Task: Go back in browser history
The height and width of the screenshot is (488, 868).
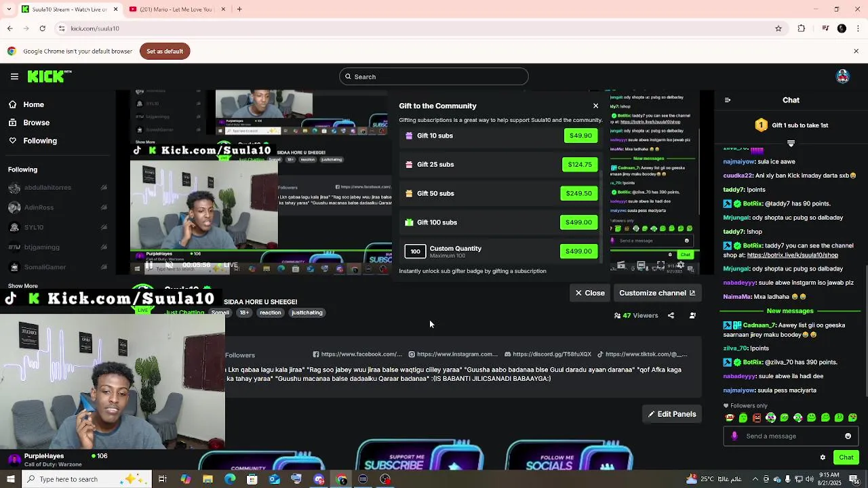Action: coord(9,28)
